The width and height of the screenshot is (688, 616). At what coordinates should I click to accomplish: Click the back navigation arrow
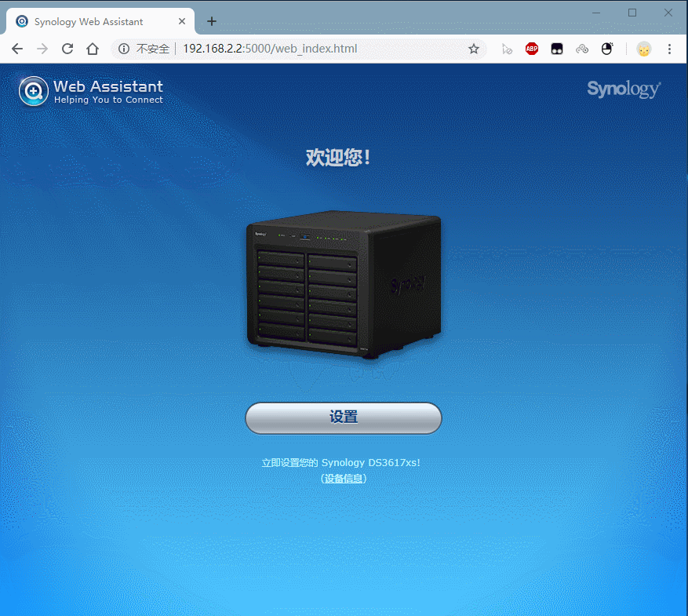[x=16, y=49]
